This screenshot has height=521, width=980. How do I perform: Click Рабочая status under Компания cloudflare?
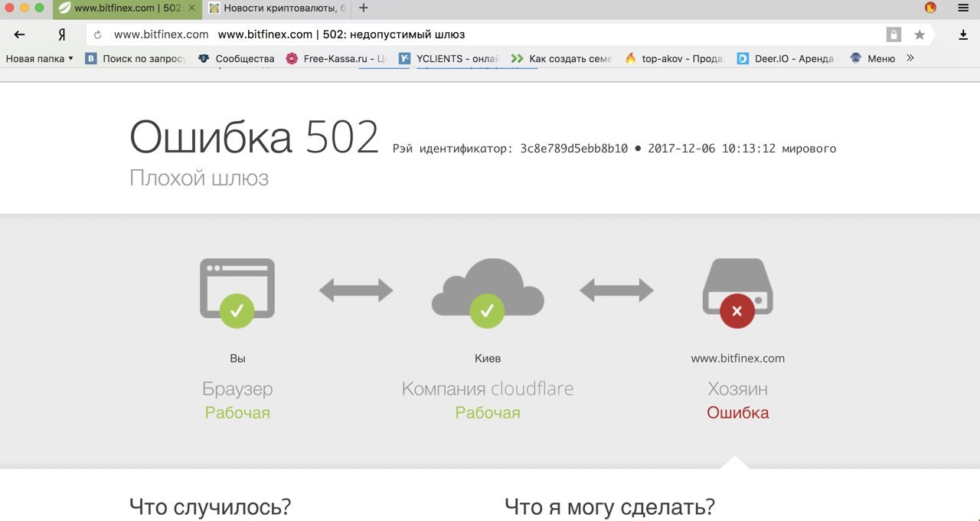[488, 413]
